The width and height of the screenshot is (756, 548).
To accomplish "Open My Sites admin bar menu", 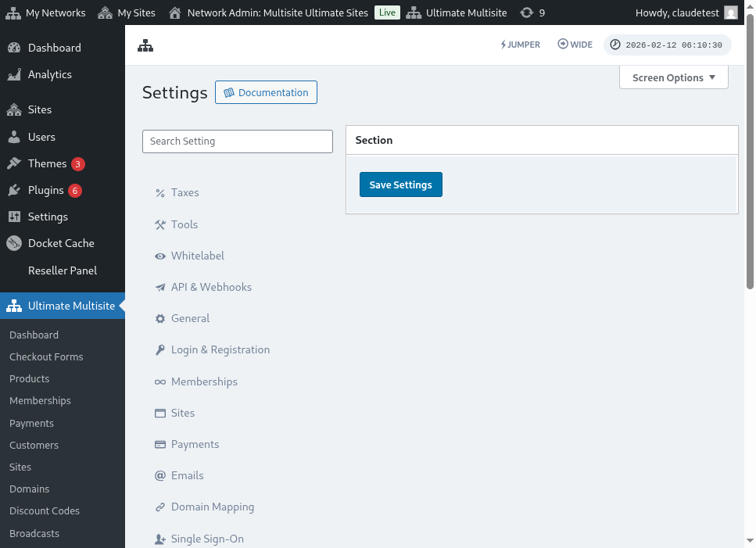I will click(x=127, y=13).
